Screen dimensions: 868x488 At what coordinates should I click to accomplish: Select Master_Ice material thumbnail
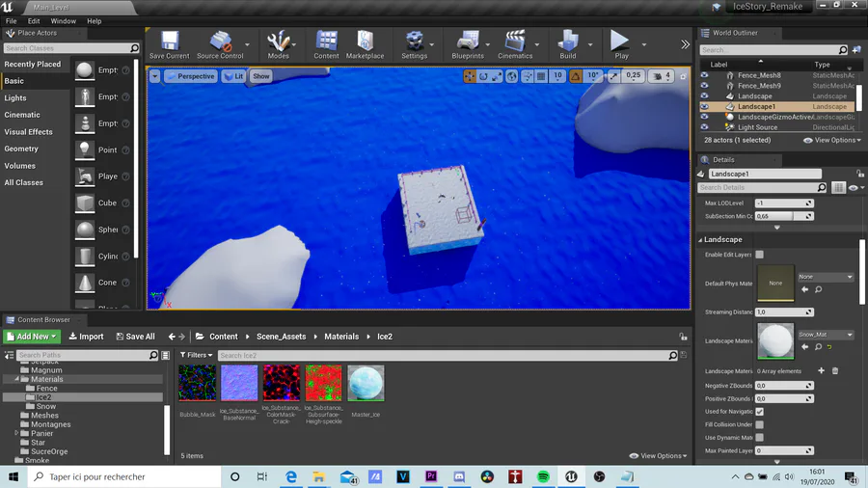366,383
